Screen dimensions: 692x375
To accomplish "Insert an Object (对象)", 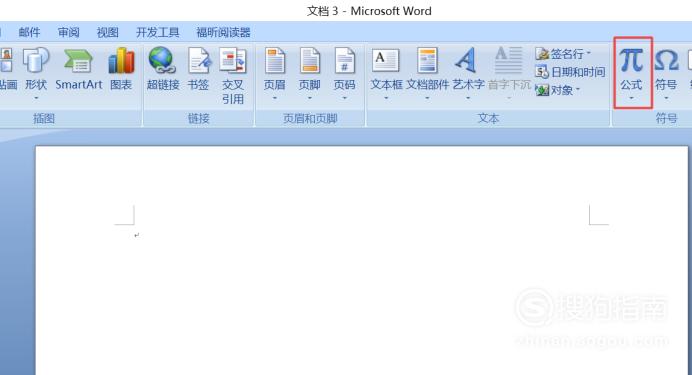I will tap(557, 90).
